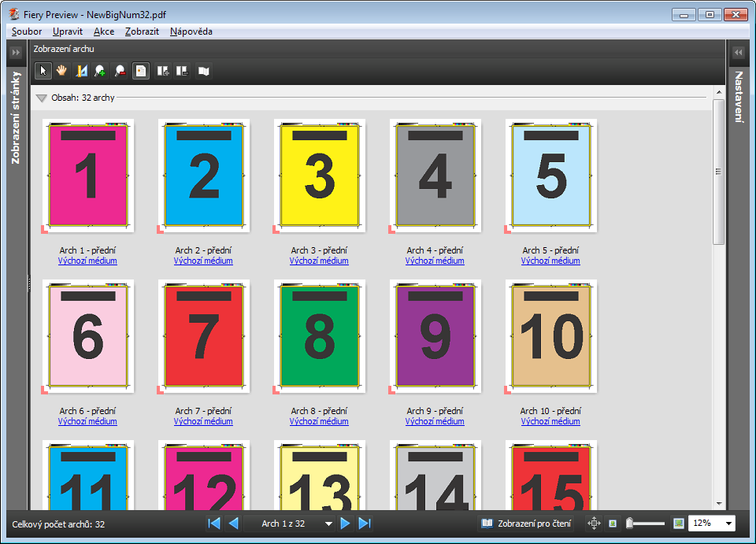Click Výchozí médium link under Arch 4

click(435, 261)
